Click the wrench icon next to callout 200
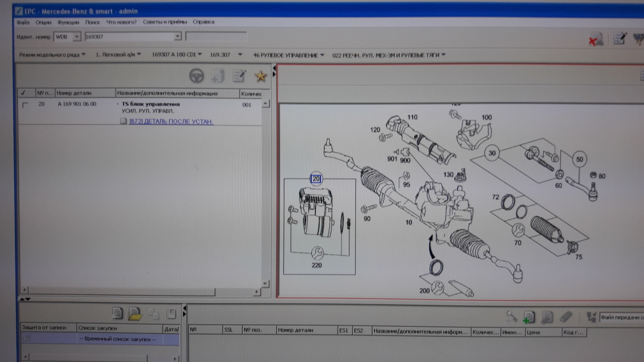This screenshot has width=644, height=362. (437, 288)
